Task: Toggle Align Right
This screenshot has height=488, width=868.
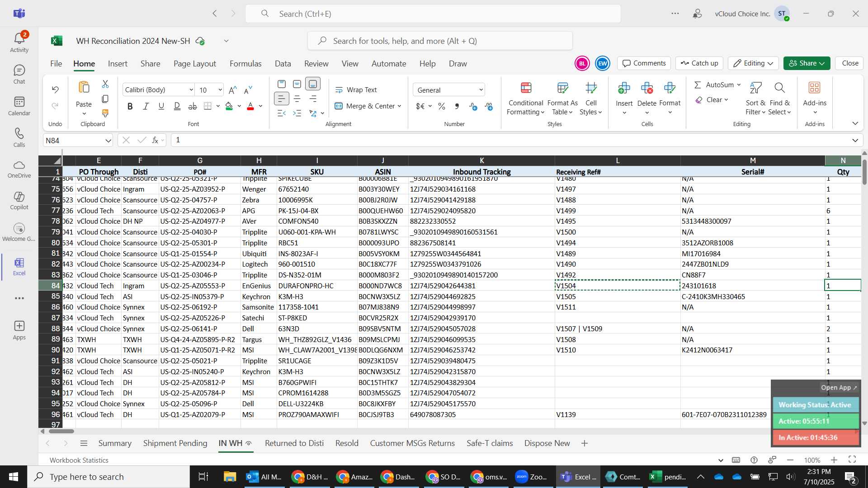Action: (313, 99)
